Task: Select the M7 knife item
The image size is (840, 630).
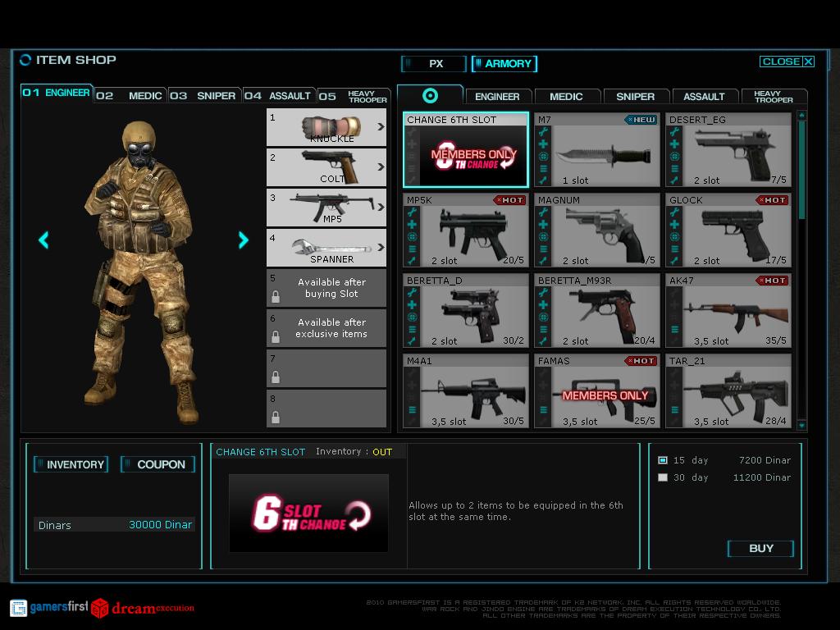Action: tap(597, 150)
